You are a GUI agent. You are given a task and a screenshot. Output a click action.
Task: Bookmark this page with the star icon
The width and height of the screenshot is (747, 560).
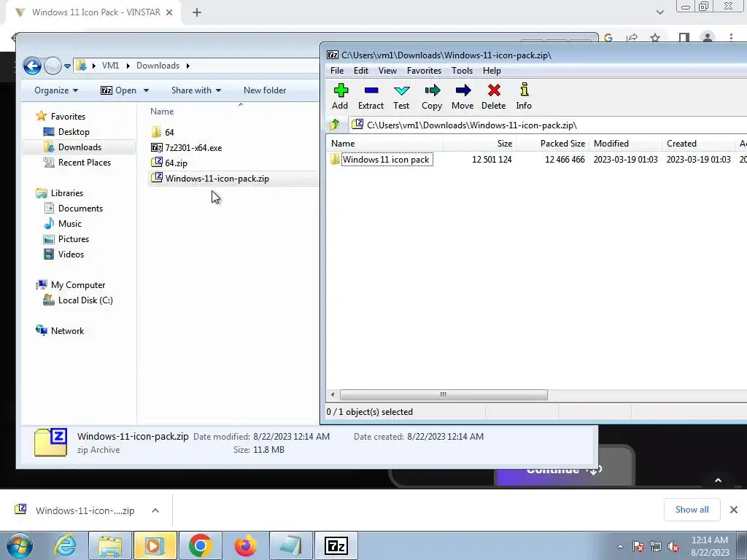pos(655,38)
